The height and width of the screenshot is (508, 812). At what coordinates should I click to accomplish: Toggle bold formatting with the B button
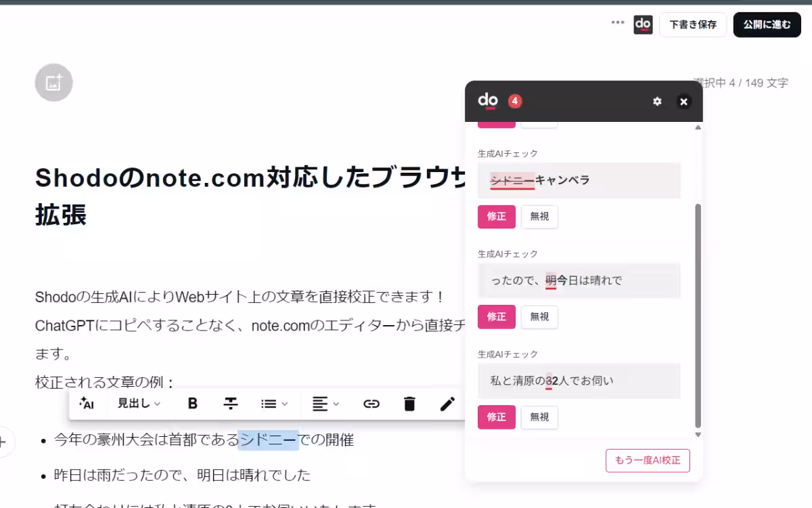coord(192,404)
